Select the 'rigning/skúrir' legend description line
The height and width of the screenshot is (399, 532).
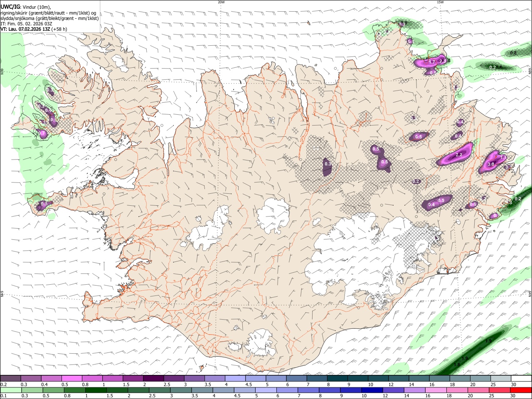tap(48, 12)
